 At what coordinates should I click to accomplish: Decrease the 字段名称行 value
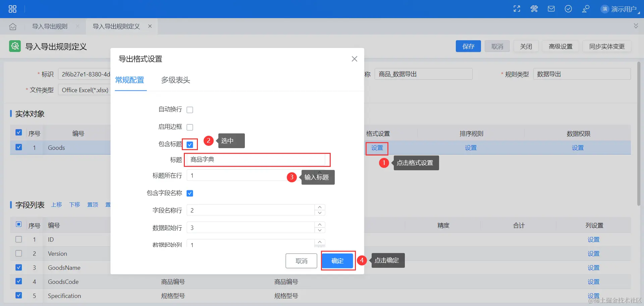(x=320, y=213)
